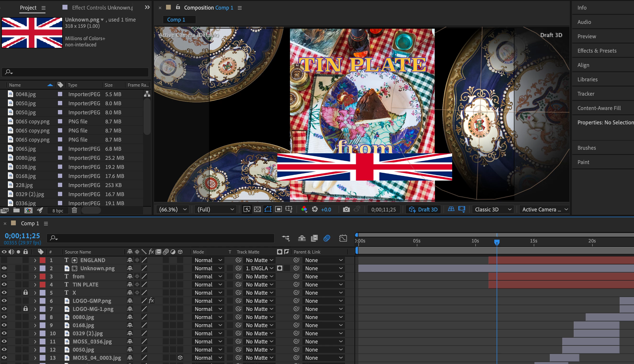Open the graph editor icon
The height and width of the screenshot is (364, 634).
pos(343,238)
